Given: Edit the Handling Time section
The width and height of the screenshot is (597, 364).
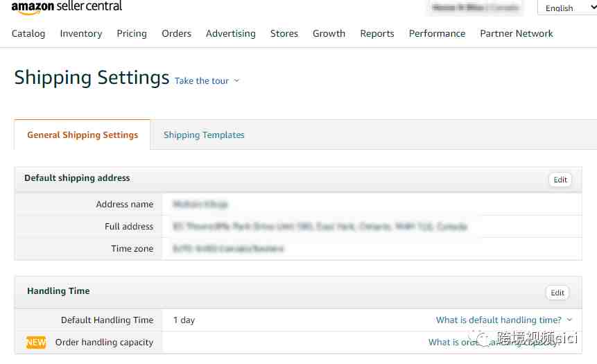Looking at the screenshot, I should pos(557,293).
